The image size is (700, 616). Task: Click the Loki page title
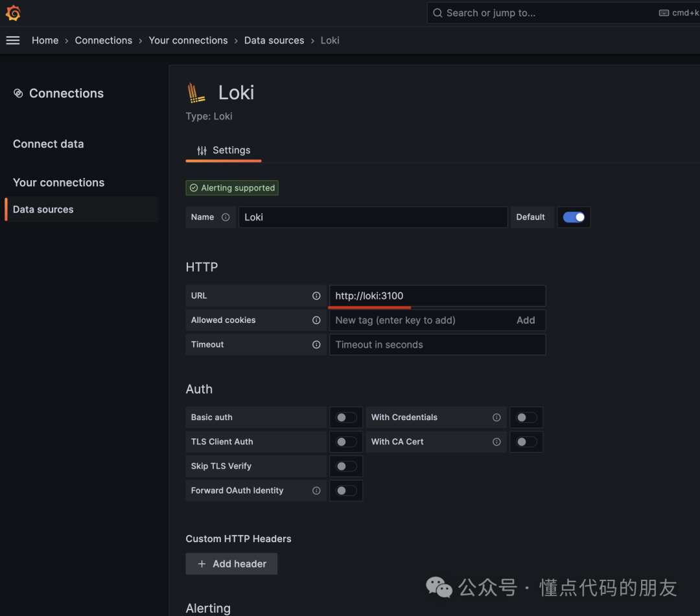point(236,93)
